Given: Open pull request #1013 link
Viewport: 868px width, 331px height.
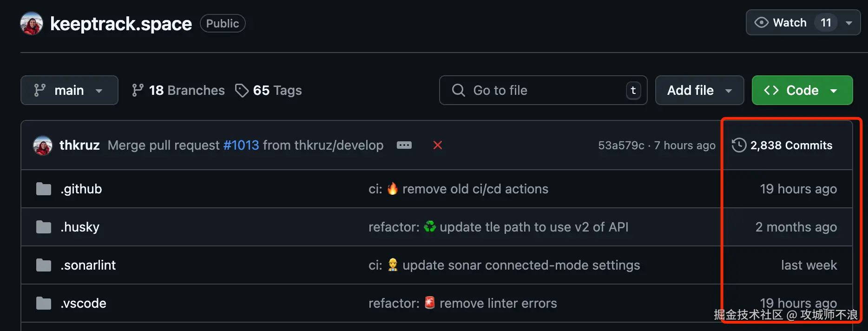Looking at the screenshot, I should coord(241,145).
